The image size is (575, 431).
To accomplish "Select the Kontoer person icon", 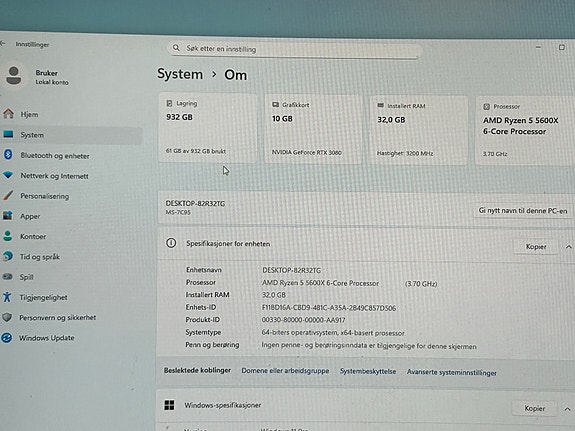I will pos(8,236).
